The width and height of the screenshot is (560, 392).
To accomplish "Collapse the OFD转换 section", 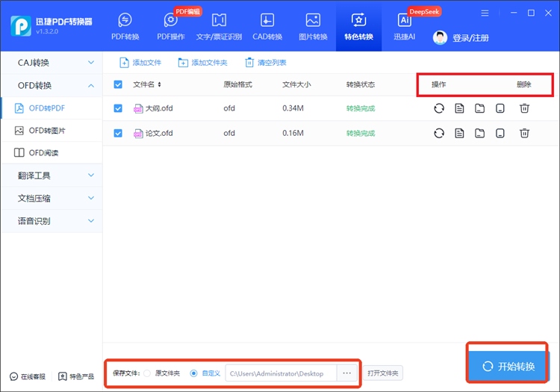I will (52, 85).
